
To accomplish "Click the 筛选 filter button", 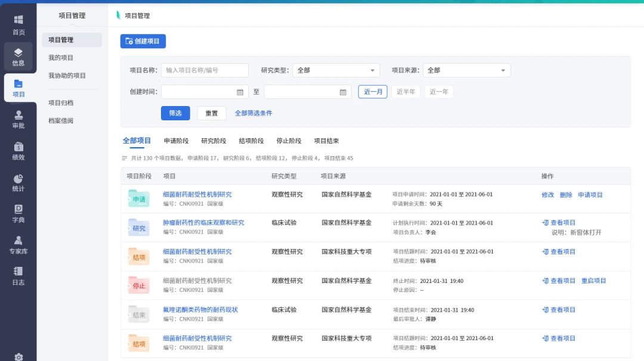I will (175, 113).
